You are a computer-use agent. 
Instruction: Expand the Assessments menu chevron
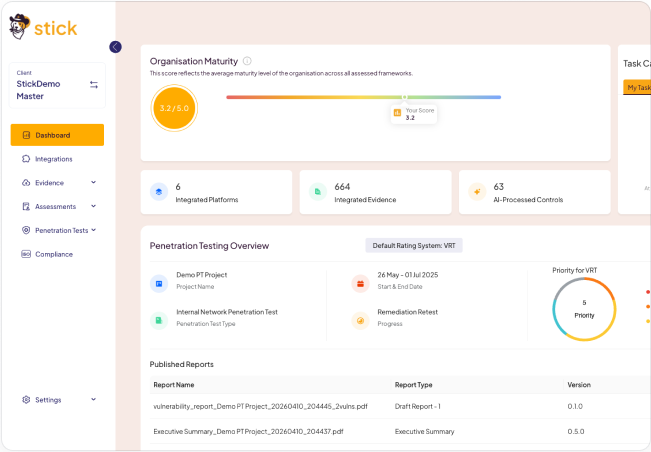pyautogui.click(x=93, y=206)
